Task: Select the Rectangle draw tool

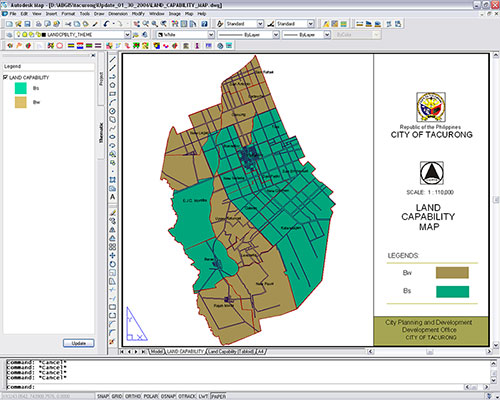Action: (x=113, y=94)
